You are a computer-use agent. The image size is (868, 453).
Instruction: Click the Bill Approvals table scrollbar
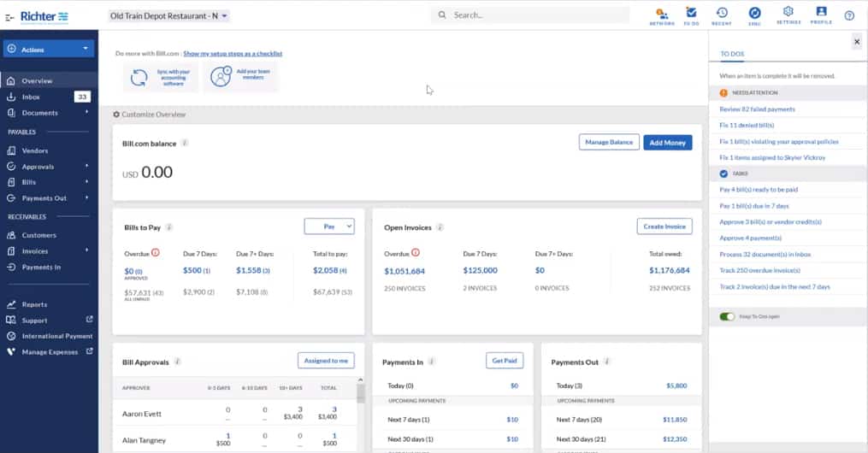click(360, 394)
